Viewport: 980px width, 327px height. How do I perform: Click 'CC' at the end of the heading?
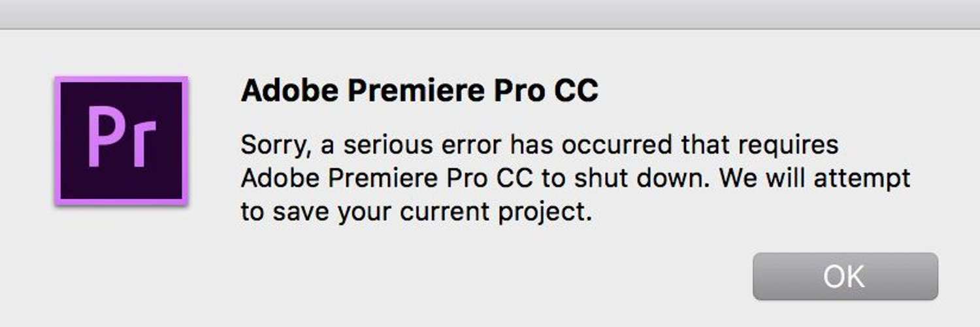coord(576,91)
